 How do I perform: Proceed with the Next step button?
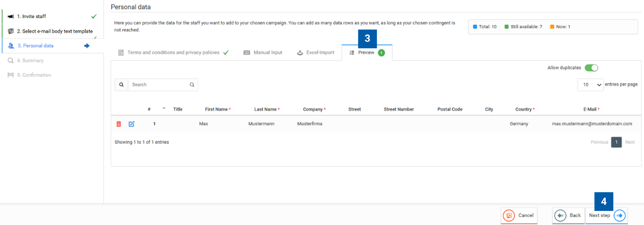click(607, 215)
